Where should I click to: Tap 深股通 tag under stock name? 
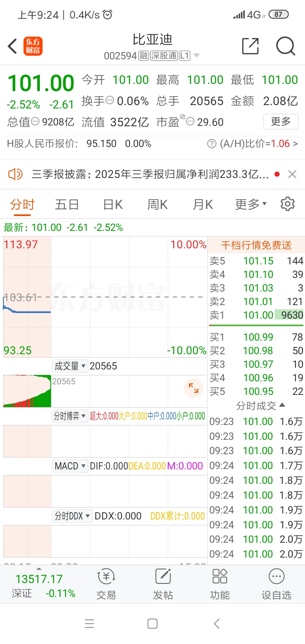[164, 56]
